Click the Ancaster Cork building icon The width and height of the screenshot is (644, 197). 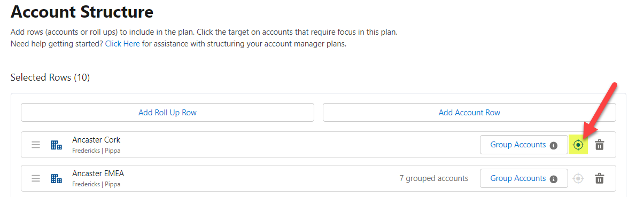pyautogui.click(x=56, y=145)
